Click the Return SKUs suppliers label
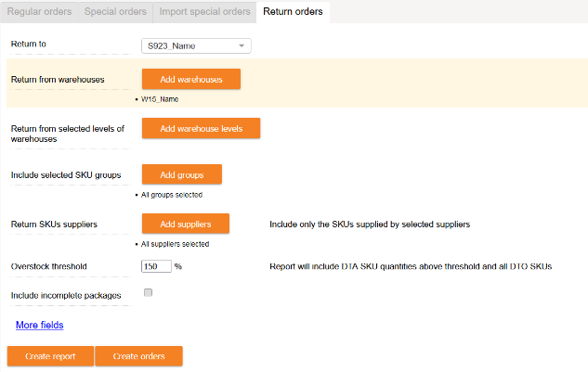Viewport: 588px width, 372px height. tap(54, 224)
